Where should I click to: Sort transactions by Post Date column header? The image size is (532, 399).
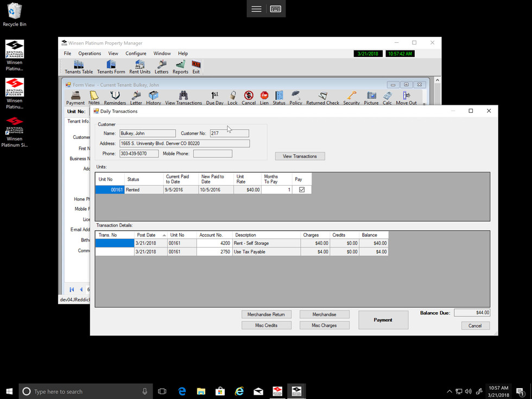(x=151, y=235)
